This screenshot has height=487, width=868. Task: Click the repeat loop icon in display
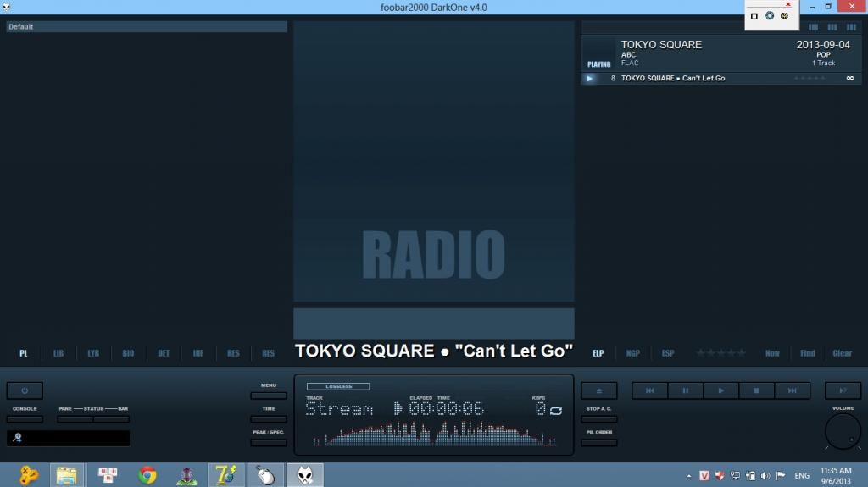pyautogui.click(x=556, y=410)
